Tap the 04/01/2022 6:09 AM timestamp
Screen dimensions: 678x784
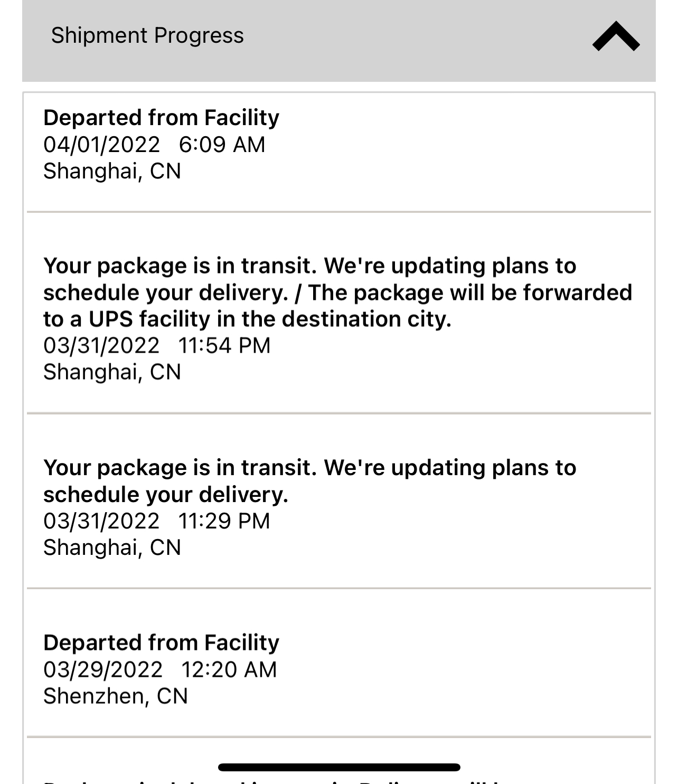pyautogui.click(x=154, y=145)
